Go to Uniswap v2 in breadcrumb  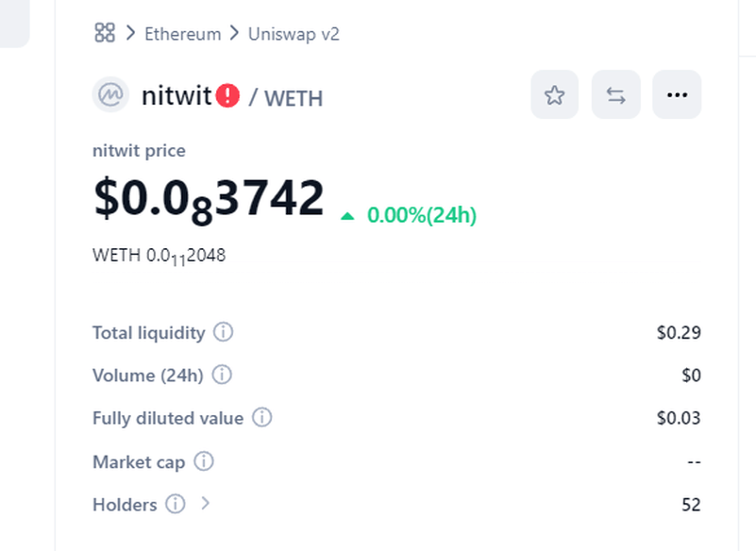pyautogui.click(x=294, y=34)
